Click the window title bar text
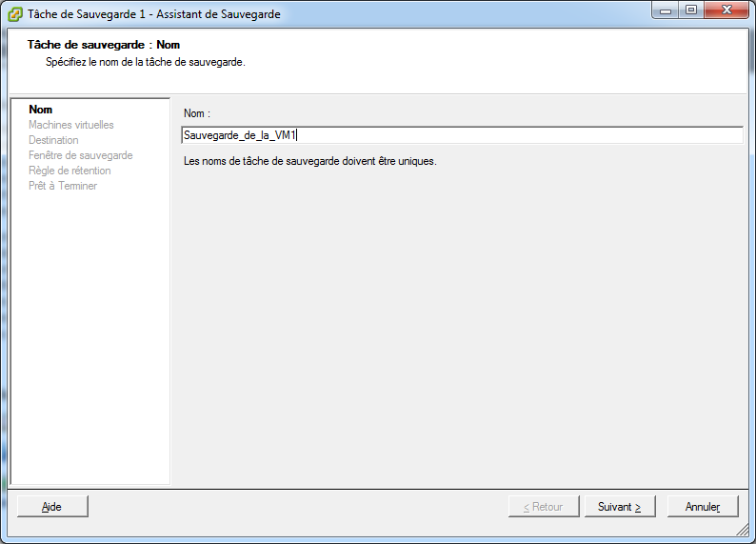Screen dimensions: 756x544 (154, 14)
